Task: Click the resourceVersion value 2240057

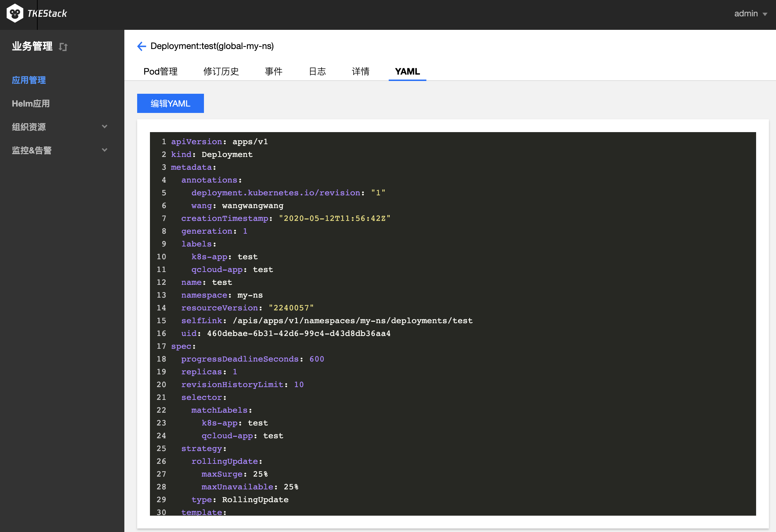Action: (291, 308)
